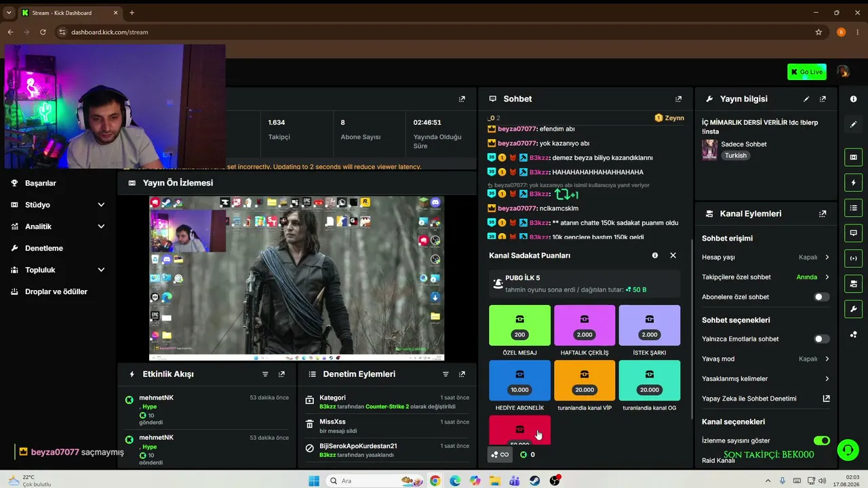This screenshot has width=868, height=488.
Task: Reload the page in browser toolbar
Action: (43, 32)
